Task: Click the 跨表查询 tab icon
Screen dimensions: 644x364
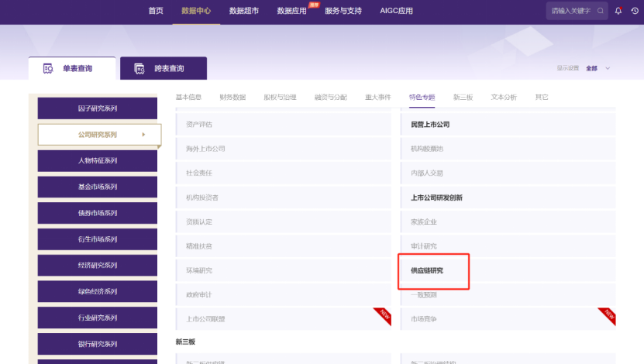Action: click(x=139, y=68)
